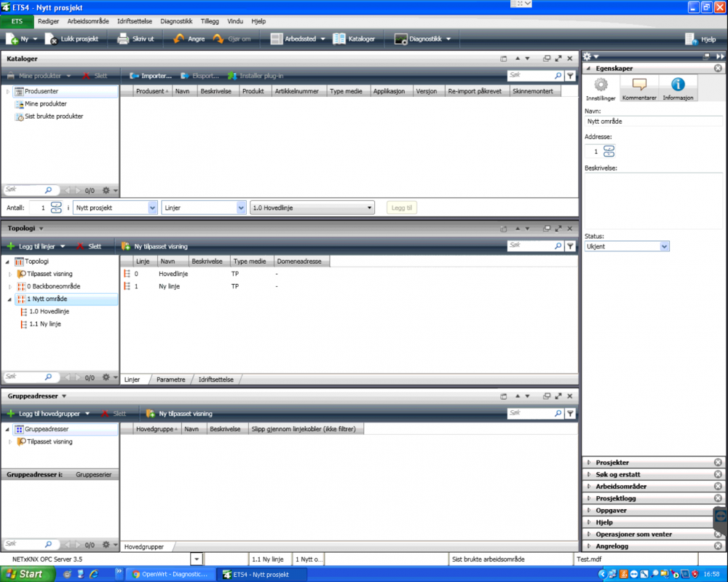The width and height of the screenshot is (728, 582).
Task: Click the Kommentarer speech bubble icon
Action: [639, 86]
